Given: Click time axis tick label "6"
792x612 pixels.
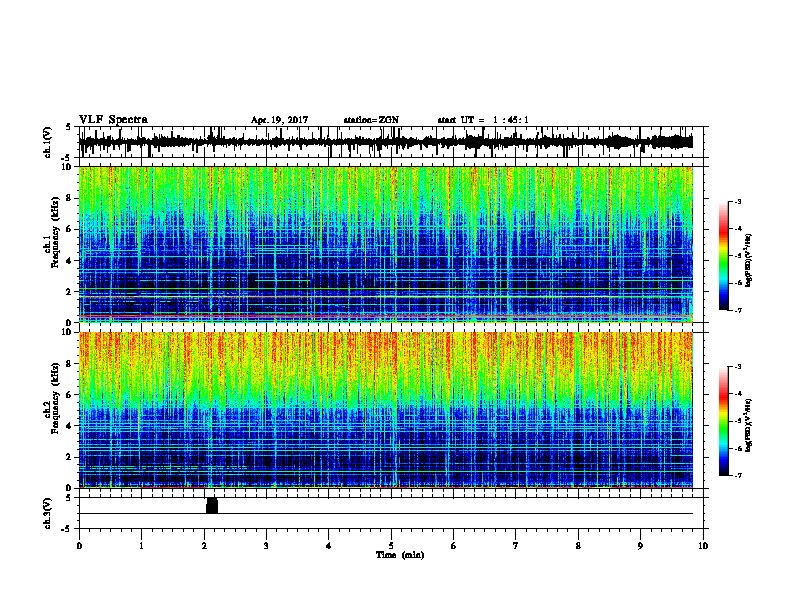Looking at the screenshot, I should 454,546.
